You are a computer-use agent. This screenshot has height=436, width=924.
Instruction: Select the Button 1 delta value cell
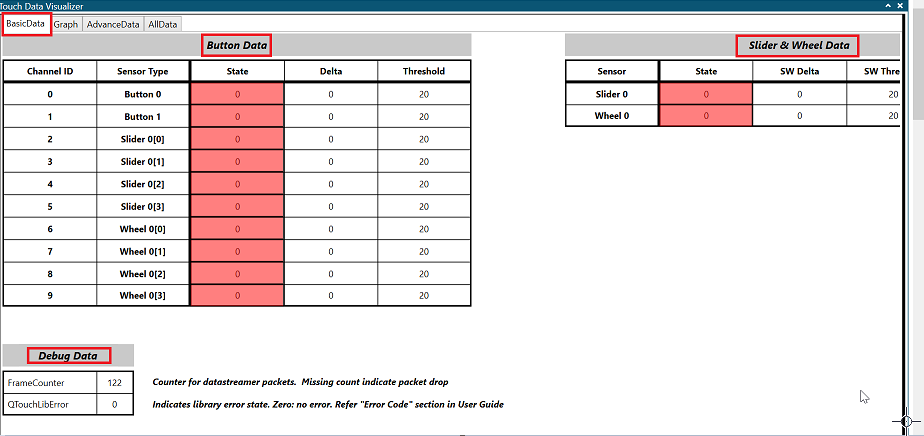pyautogui.click(x=331, y=116)
